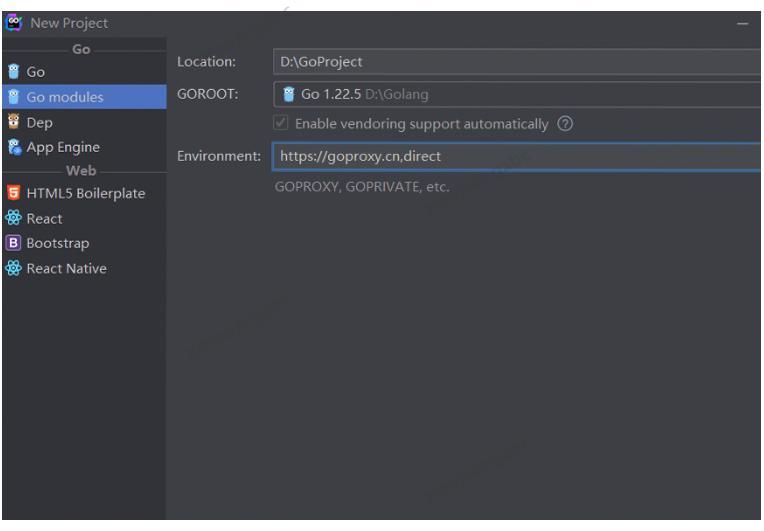This screenshot has height=531, width=764.
Task: Click the gopher icon in GOROOT field
Action: 285,94
